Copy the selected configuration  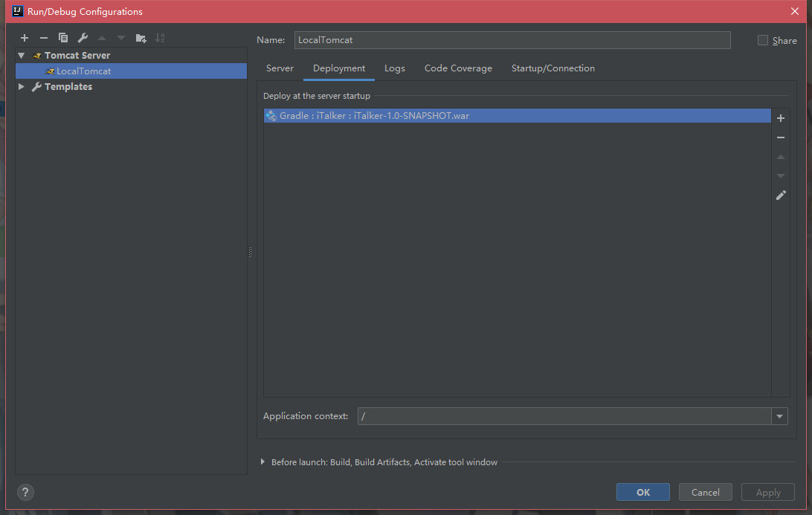[x=63, y=38]
